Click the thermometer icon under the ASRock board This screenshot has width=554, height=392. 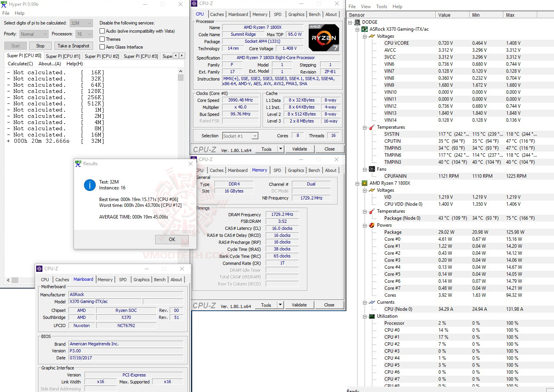point(372,127)
